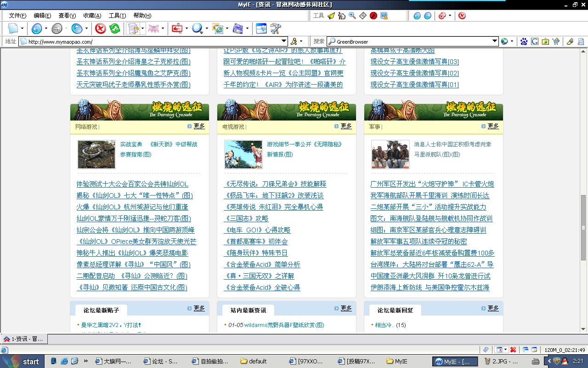Refresh the page with green arrows icon
588x368 pixels.
coord(115,29)
